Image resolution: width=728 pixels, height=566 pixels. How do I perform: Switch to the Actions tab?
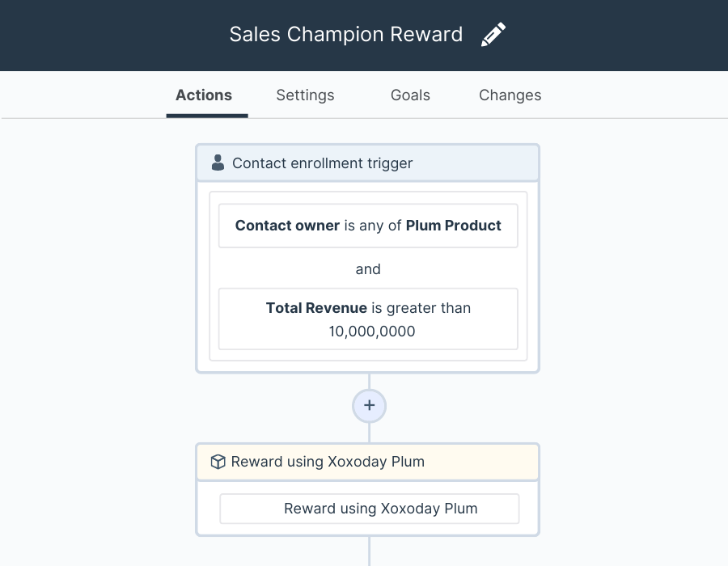pos(204,95)
